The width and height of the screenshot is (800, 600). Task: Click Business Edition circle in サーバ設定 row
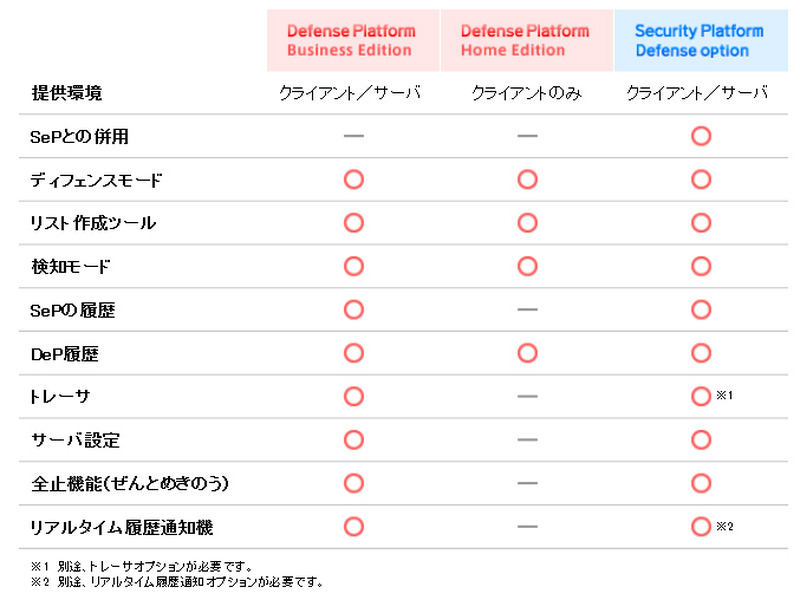point(353,440)
